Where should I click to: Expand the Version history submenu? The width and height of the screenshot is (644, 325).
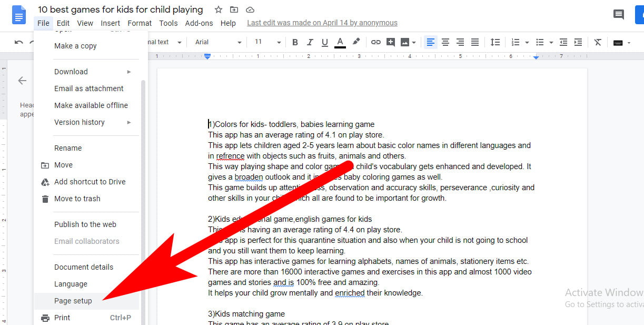(86, 122)
